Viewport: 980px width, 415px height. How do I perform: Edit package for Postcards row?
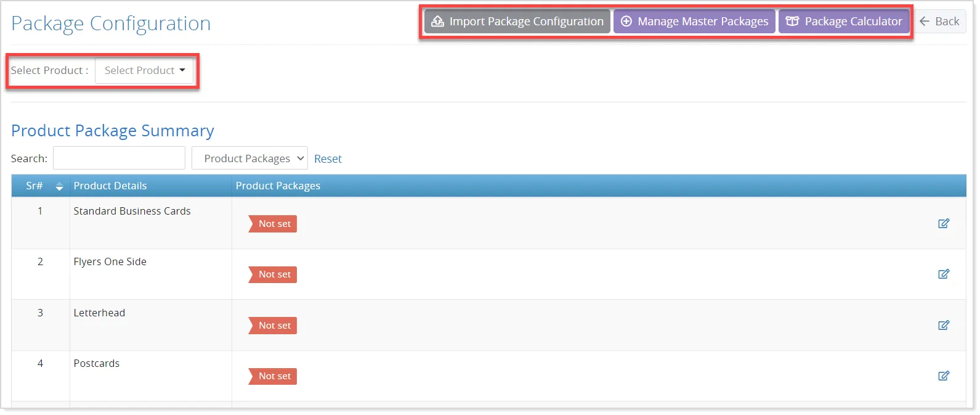[943, 376]
